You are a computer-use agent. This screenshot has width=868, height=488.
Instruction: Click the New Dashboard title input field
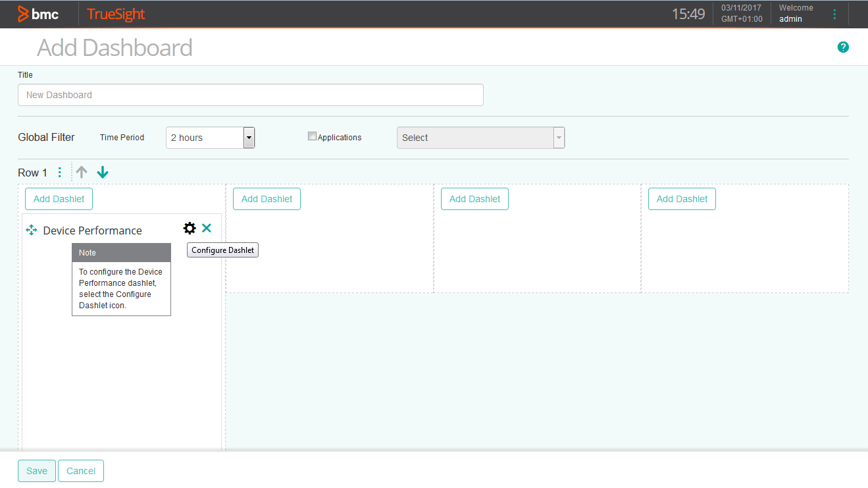pyautogui.click(x=250, y=95)
